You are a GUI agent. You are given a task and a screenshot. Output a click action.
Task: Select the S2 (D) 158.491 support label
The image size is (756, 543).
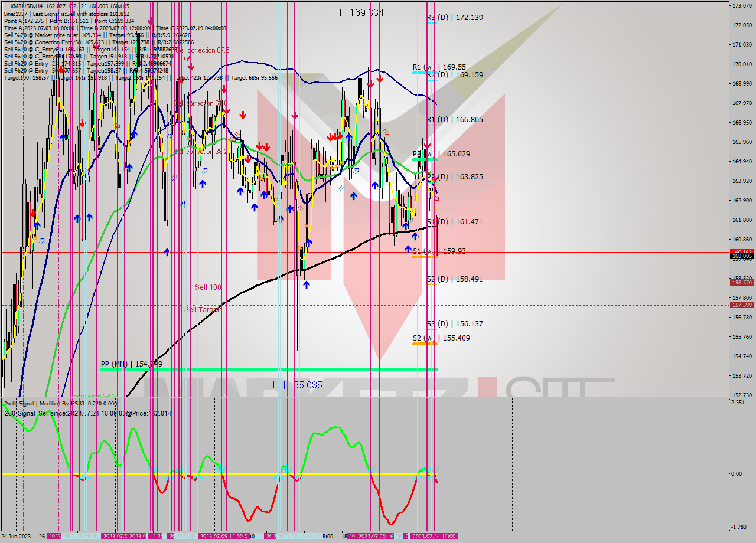point(455,279)
